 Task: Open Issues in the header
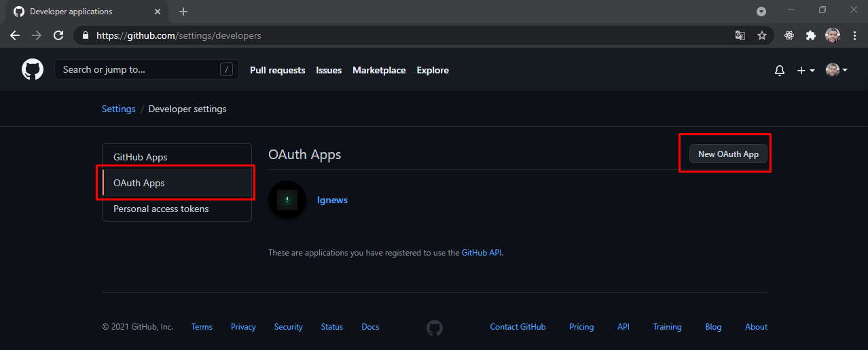[329, 70]
